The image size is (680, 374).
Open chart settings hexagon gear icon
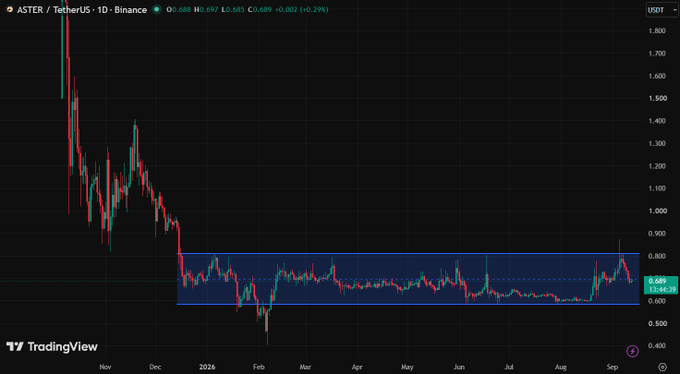click(x=662, y=367)
